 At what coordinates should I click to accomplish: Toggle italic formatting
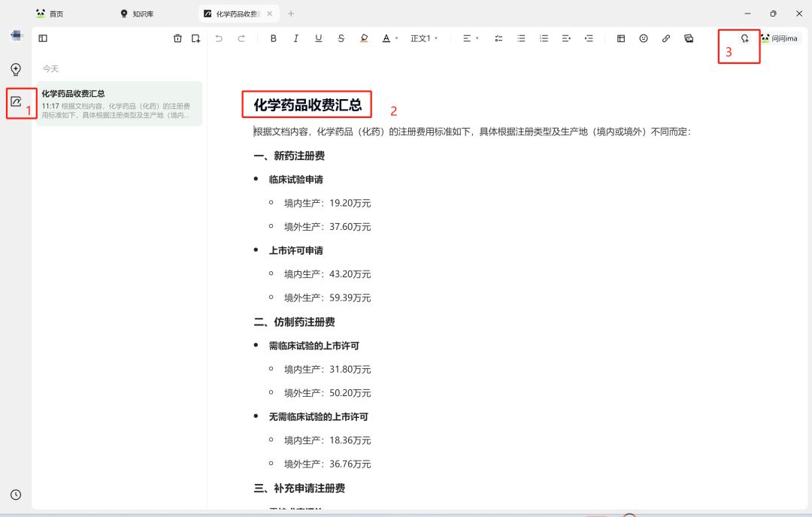click(x=295, y=38)
